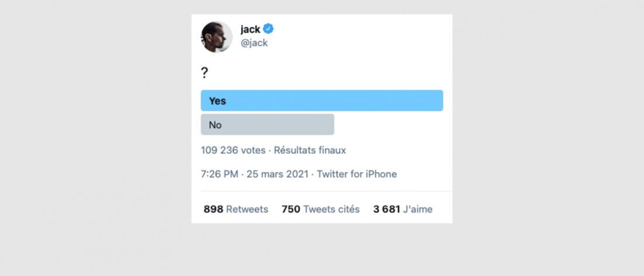Image resolution: width=644 pixels, height=276 pixels.
Task: Click the display name jack
Action: point(250,29)
